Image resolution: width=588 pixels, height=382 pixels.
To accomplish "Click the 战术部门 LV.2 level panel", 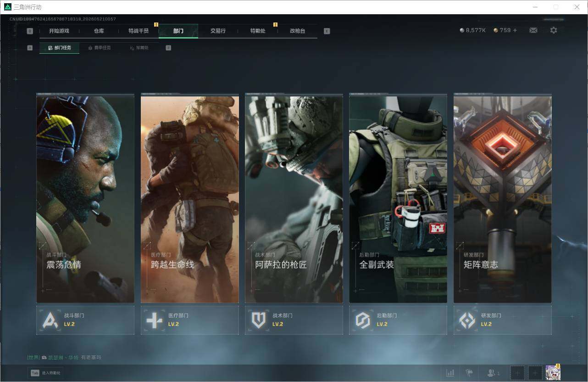I will coord(294,320).
